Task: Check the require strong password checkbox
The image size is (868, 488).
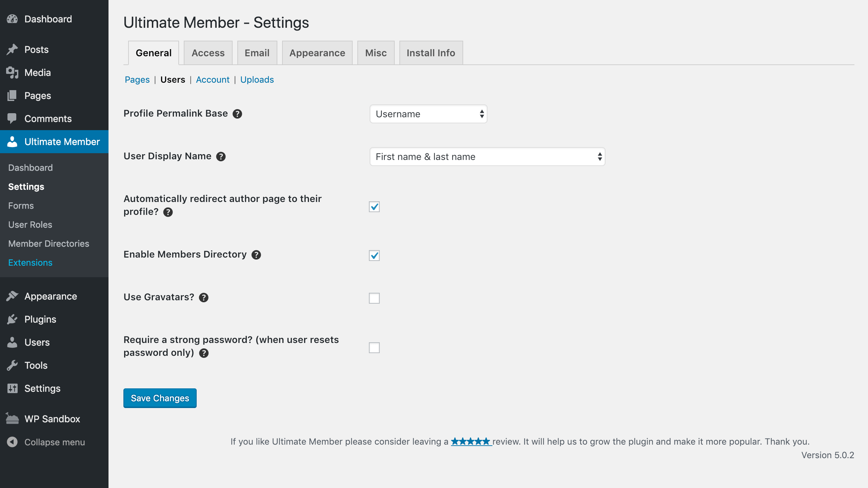Action: [374, 348]
